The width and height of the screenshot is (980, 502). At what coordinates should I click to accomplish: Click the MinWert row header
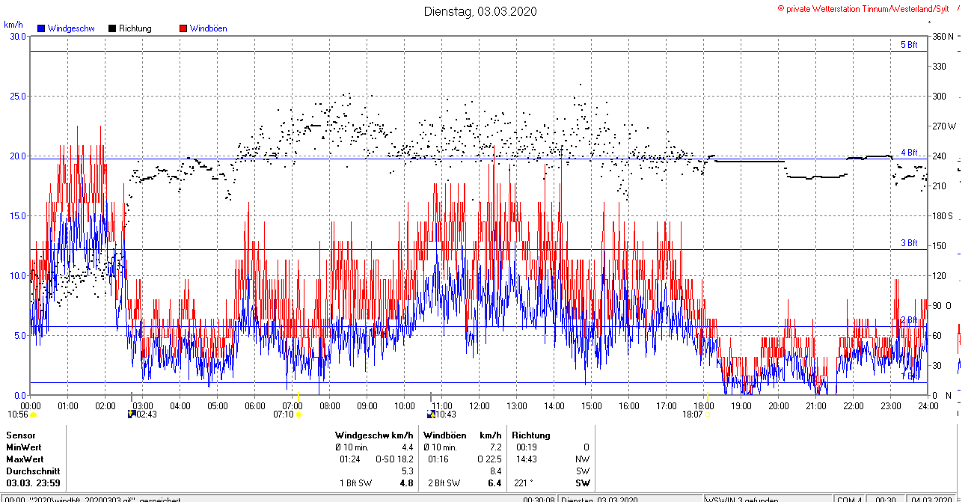pos(23,447)
